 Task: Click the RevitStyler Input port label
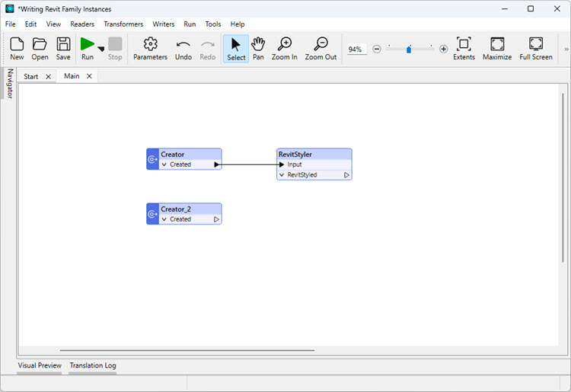295,164
